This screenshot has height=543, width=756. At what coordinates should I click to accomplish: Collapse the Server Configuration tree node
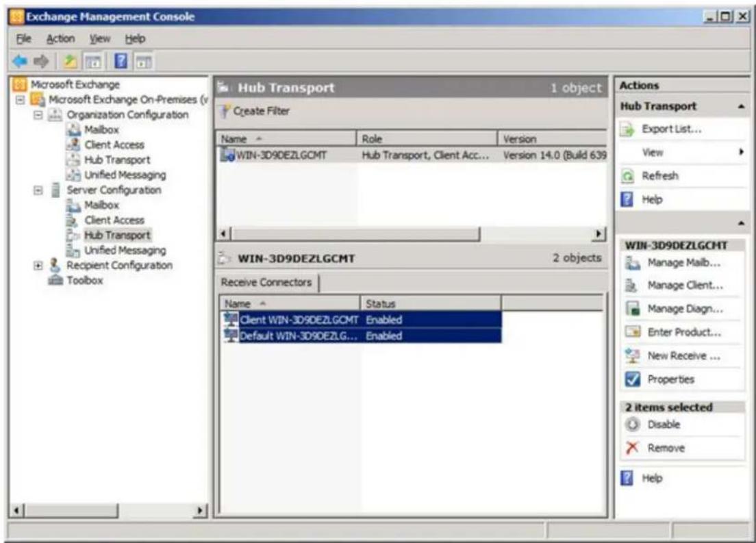38,190
